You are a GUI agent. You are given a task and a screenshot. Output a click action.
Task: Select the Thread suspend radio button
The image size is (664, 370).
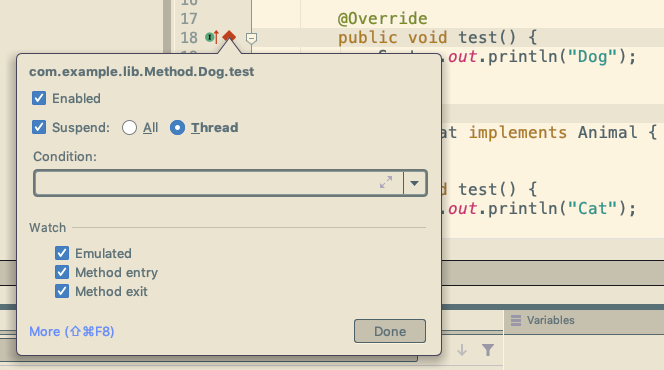pos(177,127)
